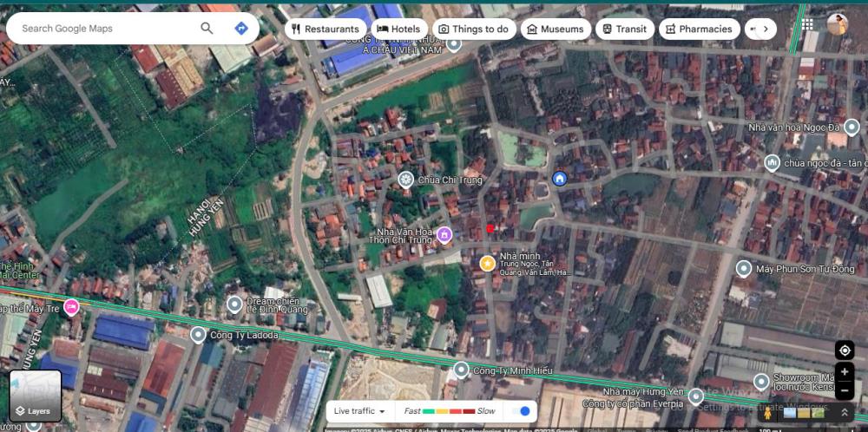Click the small red marker on the map
The image size is (868, 432).
[490, 228]
